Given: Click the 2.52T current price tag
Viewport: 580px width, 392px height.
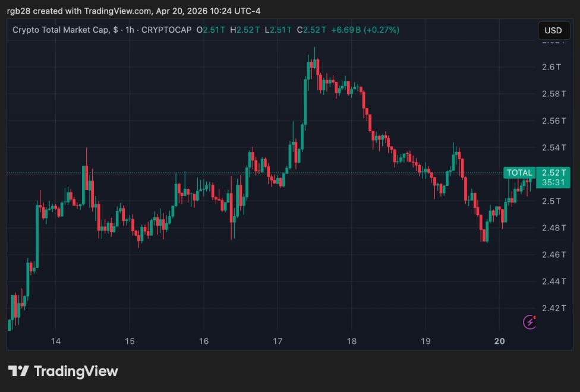Looking at the screenshot, I should pyautogui.click(x=554, y=173).
